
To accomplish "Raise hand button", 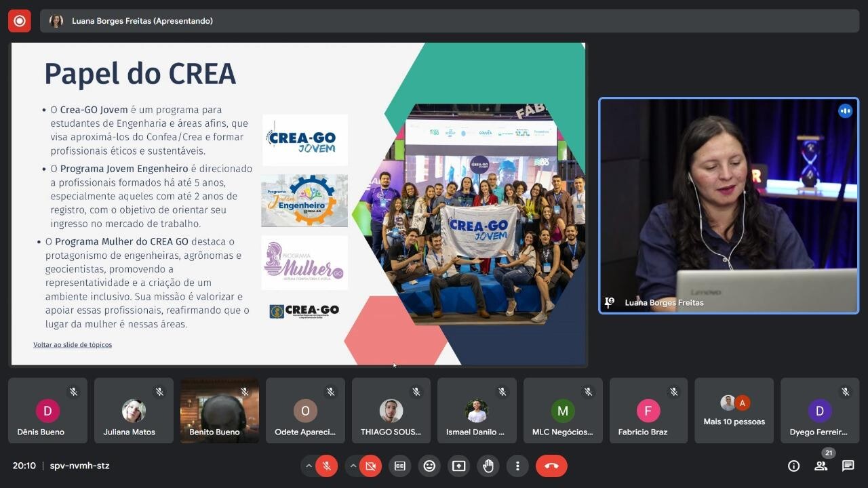I will point(488,466).
